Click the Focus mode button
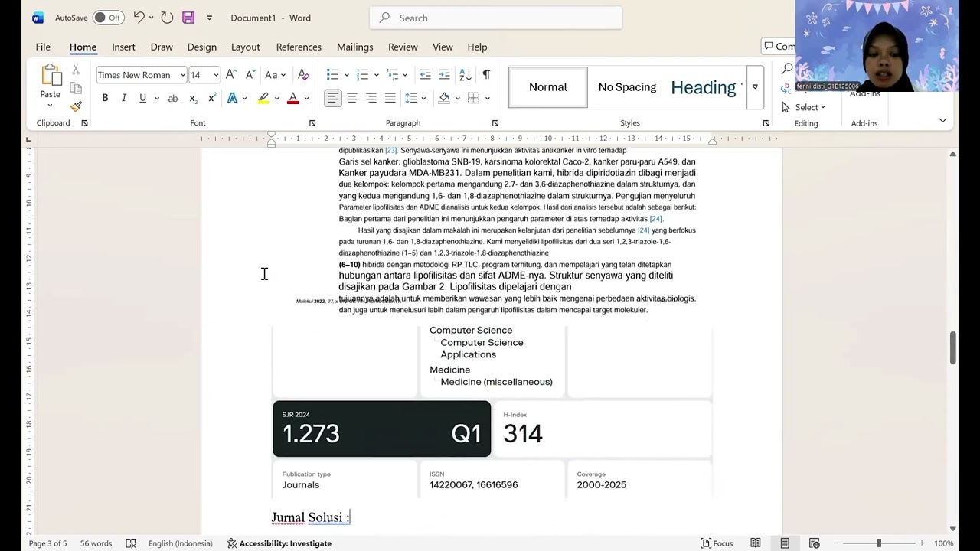The height and width of the screenshot is (551, 980). click(717, 543)
